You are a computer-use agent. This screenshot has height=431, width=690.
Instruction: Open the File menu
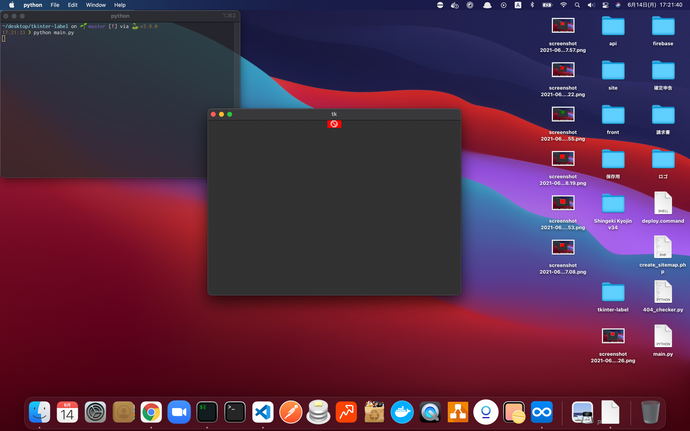tap(55, 5)
